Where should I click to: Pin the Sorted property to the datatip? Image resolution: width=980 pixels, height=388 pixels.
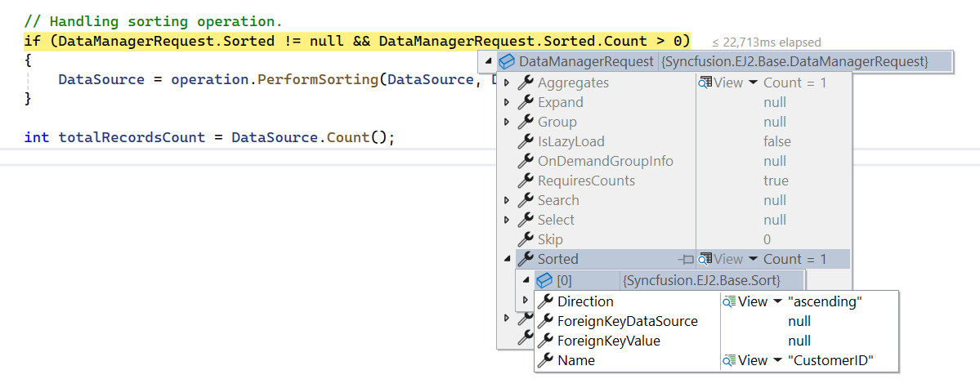(x=686, y=259)
